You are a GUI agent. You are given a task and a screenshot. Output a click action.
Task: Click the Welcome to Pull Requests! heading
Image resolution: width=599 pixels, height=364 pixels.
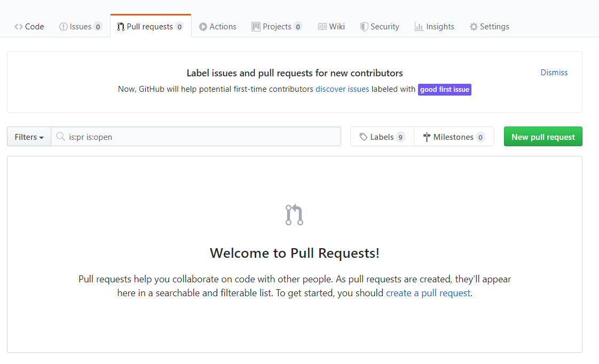295,253
